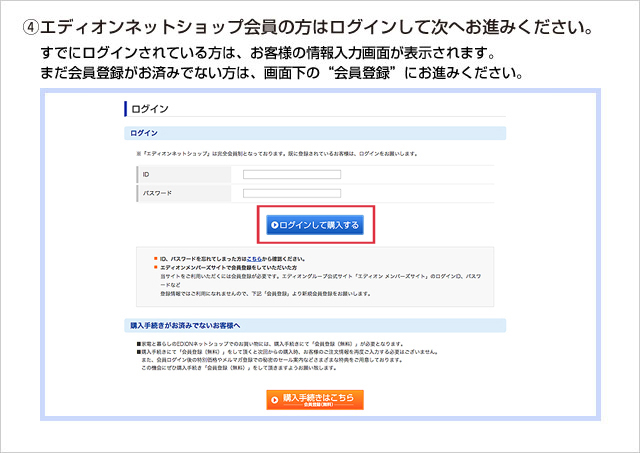This screenshot has height=453, width=640.
Task: Click the エディオンメンバーズサイトで会員登録をしていただいた方 note heading
Action: click(x=229, y=268)
